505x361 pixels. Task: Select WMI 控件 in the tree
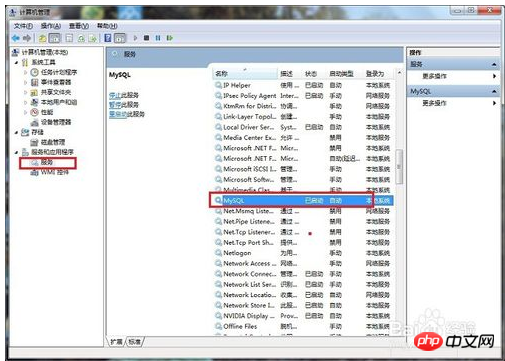tap(49, 172)
